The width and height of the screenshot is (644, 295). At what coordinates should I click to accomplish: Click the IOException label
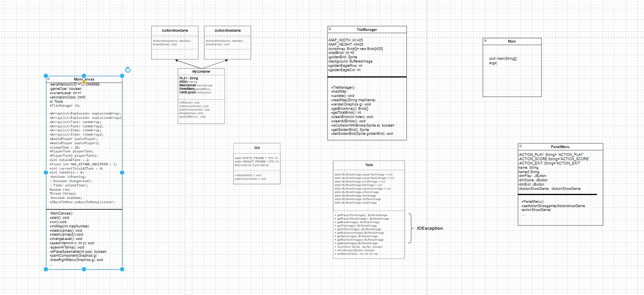(x=430, y=228)
